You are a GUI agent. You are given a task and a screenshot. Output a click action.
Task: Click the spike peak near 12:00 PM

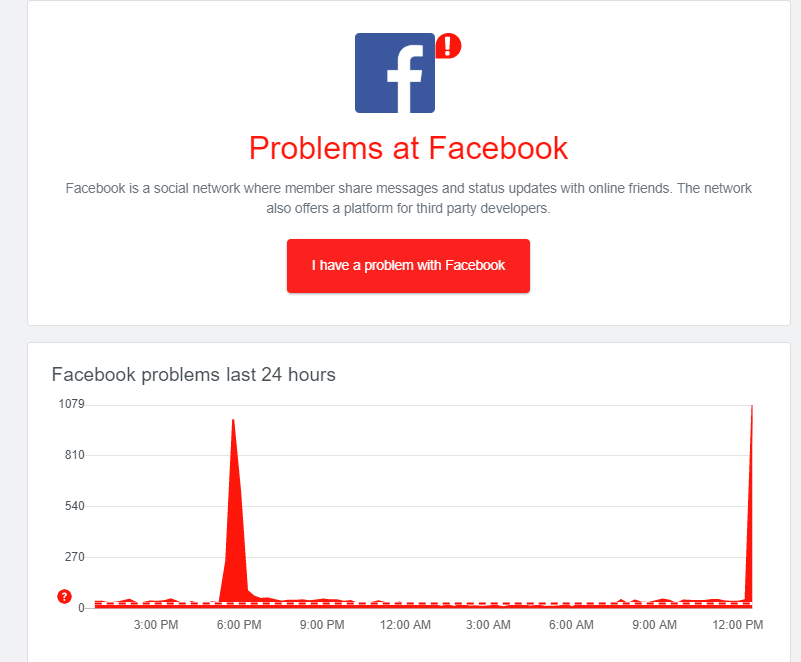751,407
